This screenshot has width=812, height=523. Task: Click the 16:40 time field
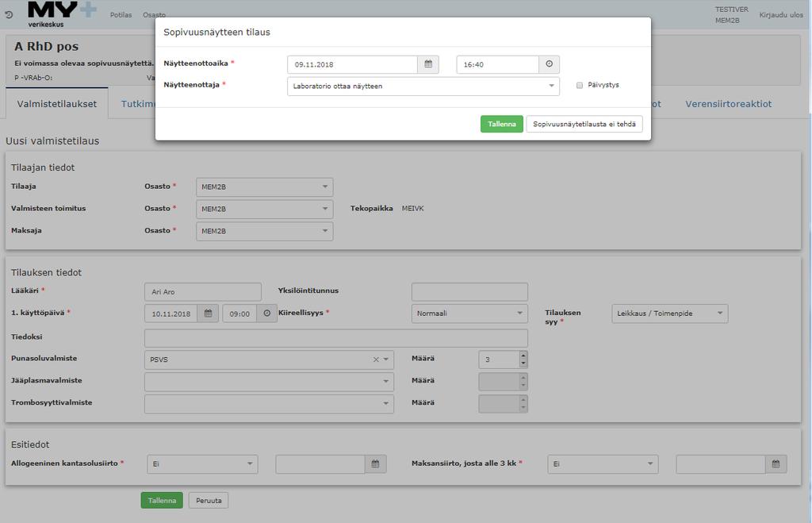click(498, 64)
